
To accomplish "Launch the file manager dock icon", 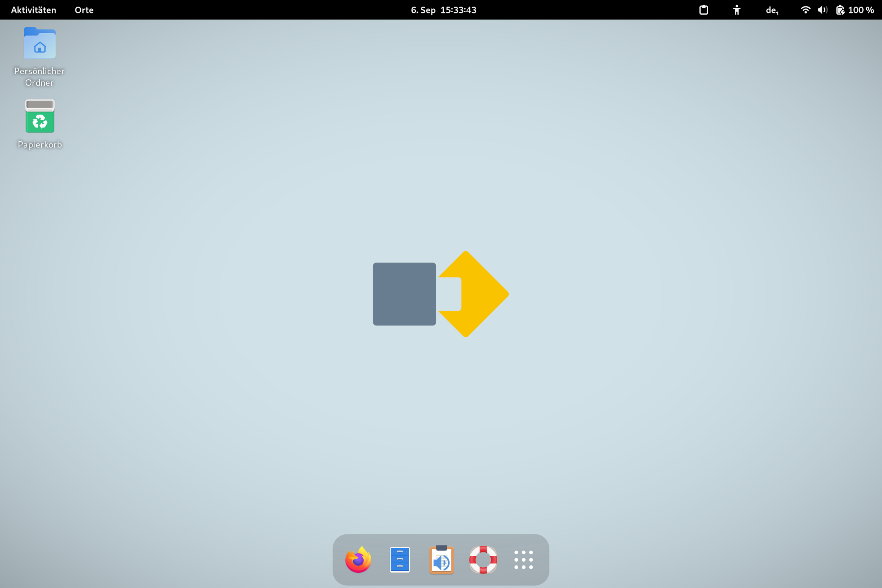I will tap(400, 560).
